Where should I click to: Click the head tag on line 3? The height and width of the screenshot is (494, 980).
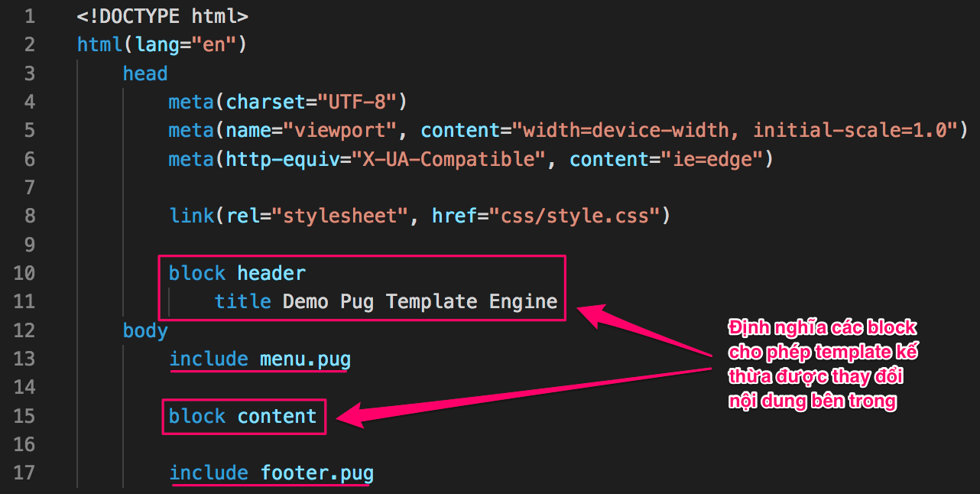click(145, 73)
